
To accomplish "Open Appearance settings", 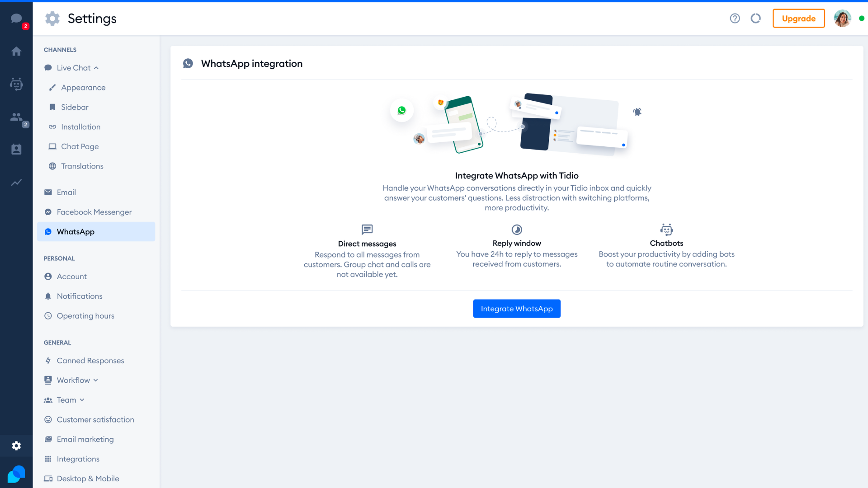I will [x=83, y=88].
